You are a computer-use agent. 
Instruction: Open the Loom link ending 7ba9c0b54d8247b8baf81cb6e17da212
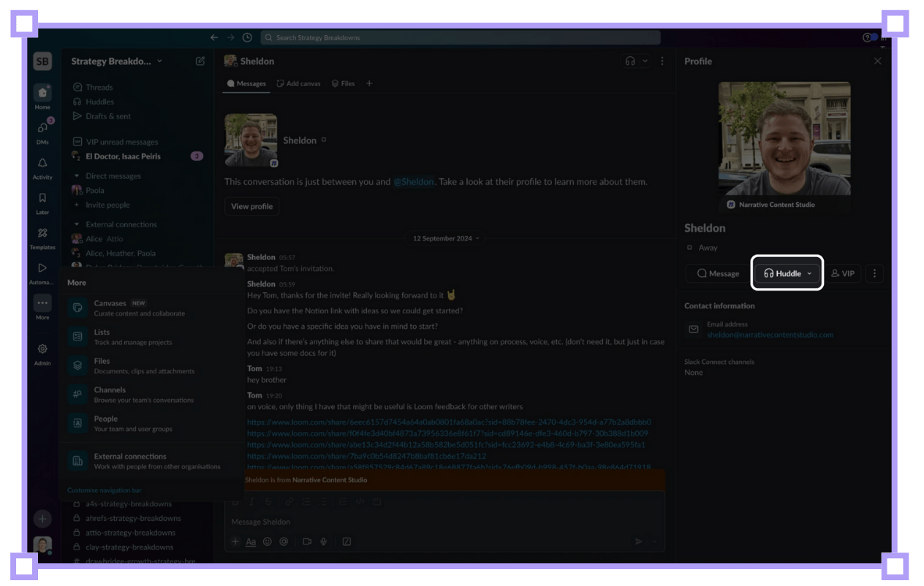pos(366,456)
